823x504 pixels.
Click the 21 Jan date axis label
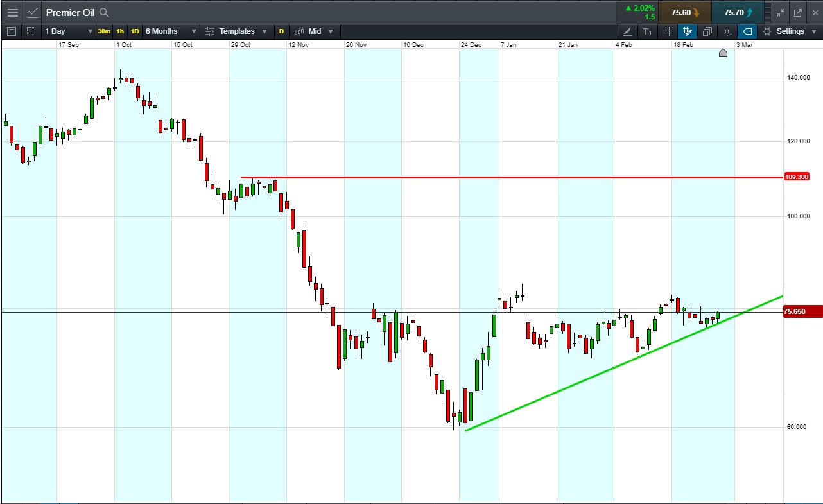click(568, 45)
